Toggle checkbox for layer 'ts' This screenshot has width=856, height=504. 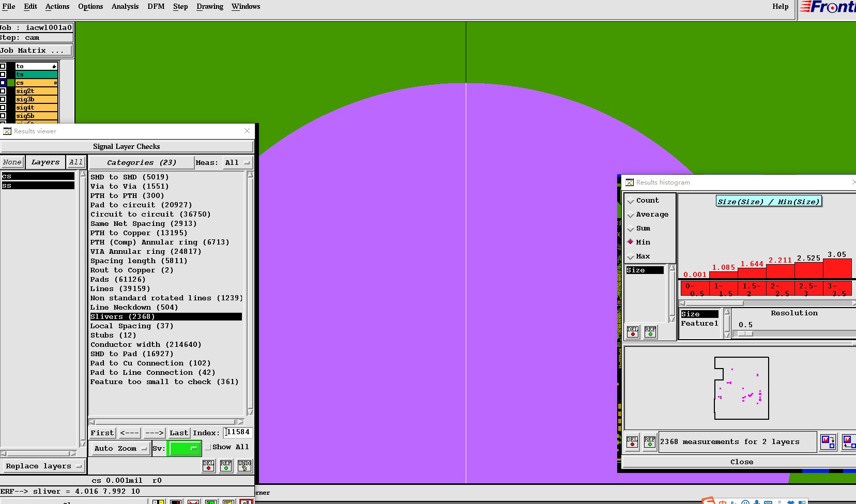click(x=3, y=74)
